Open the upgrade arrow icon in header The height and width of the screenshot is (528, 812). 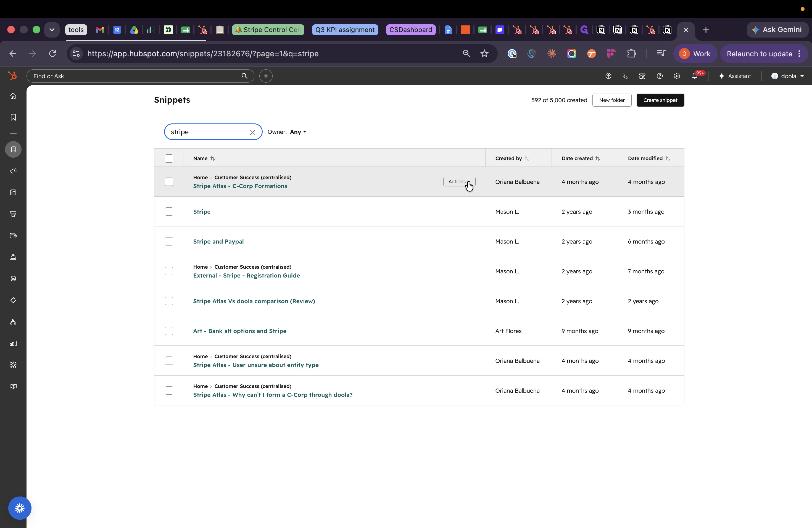point(608,76)
